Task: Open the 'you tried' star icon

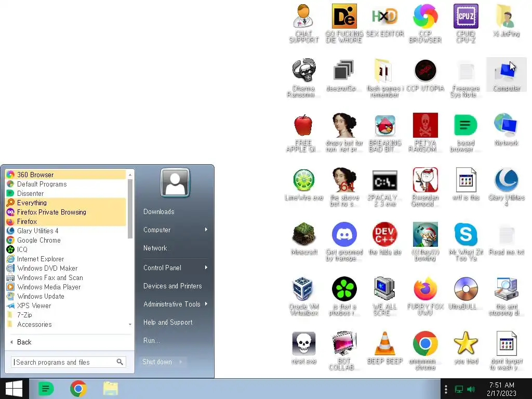Action: click(x=466, y=349)
